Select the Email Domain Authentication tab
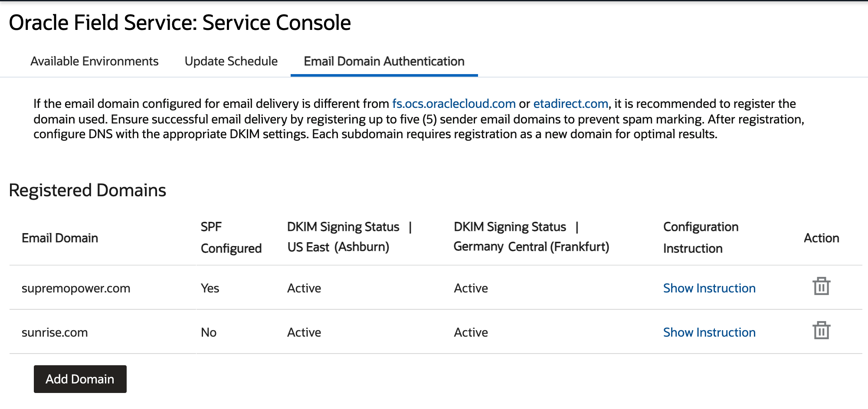 point(384,61)
